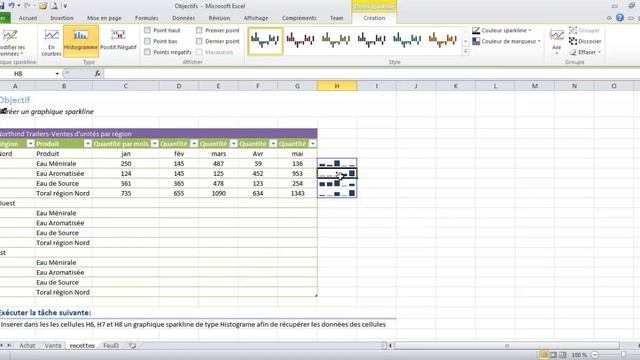640x360 pixels.
Task: Choose the orange sparkline style thumbnail
Action: (443, 40)
